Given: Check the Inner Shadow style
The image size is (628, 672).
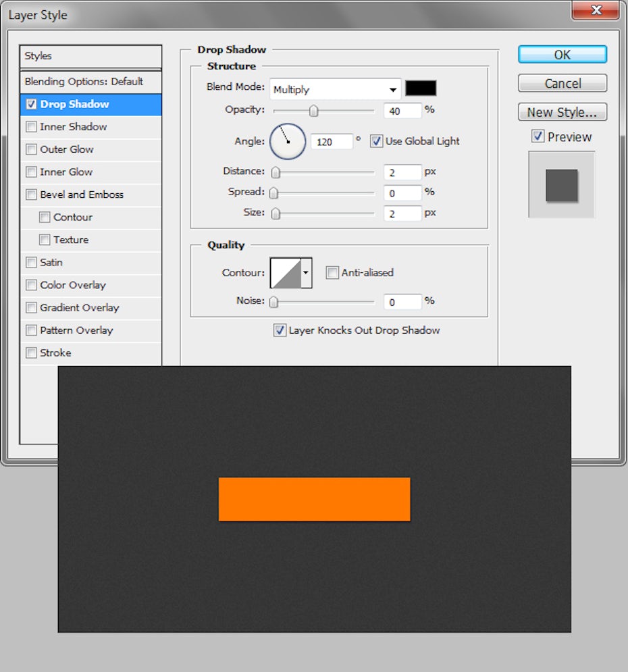Looking at the screenshot, I should 30,127.
